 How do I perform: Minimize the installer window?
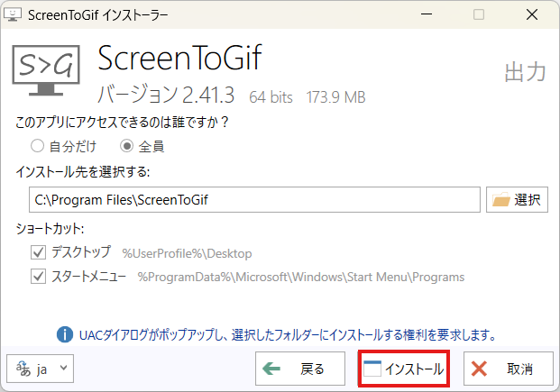(x=427, y=14)
